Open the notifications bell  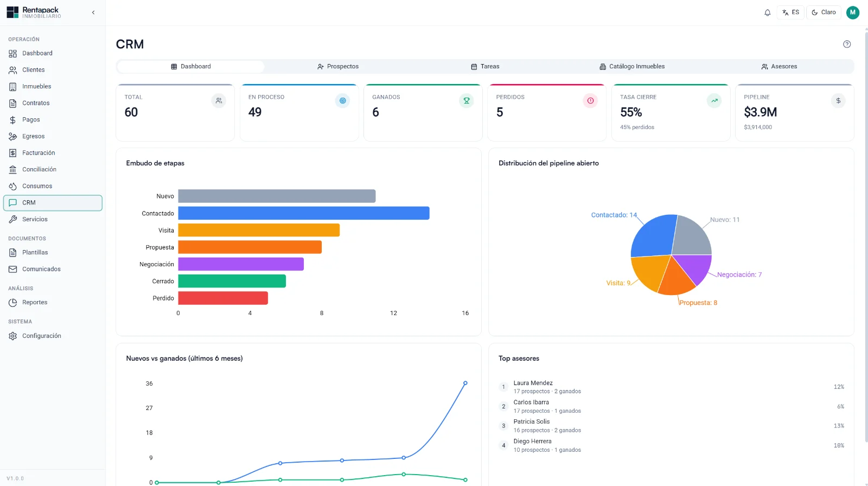(767, 12)
